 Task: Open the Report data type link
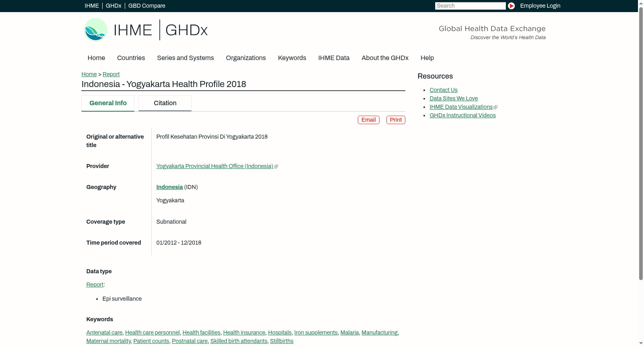(x=95, y=285)
